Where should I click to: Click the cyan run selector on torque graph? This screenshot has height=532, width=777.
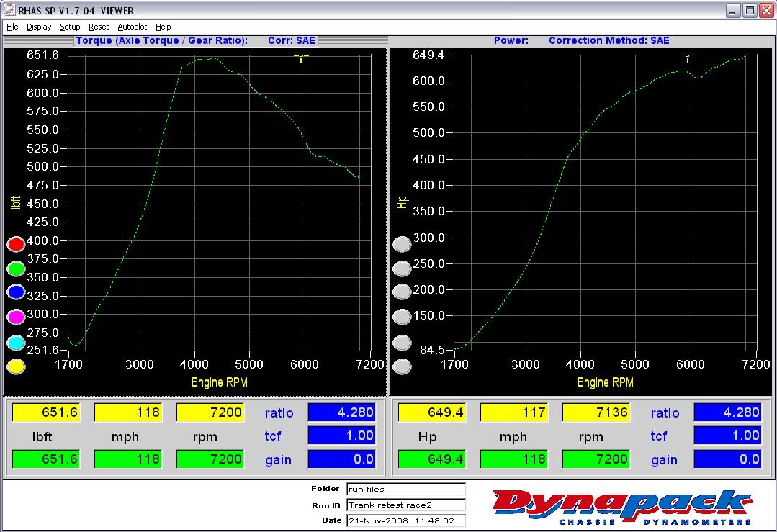click(x=16, y=343)
